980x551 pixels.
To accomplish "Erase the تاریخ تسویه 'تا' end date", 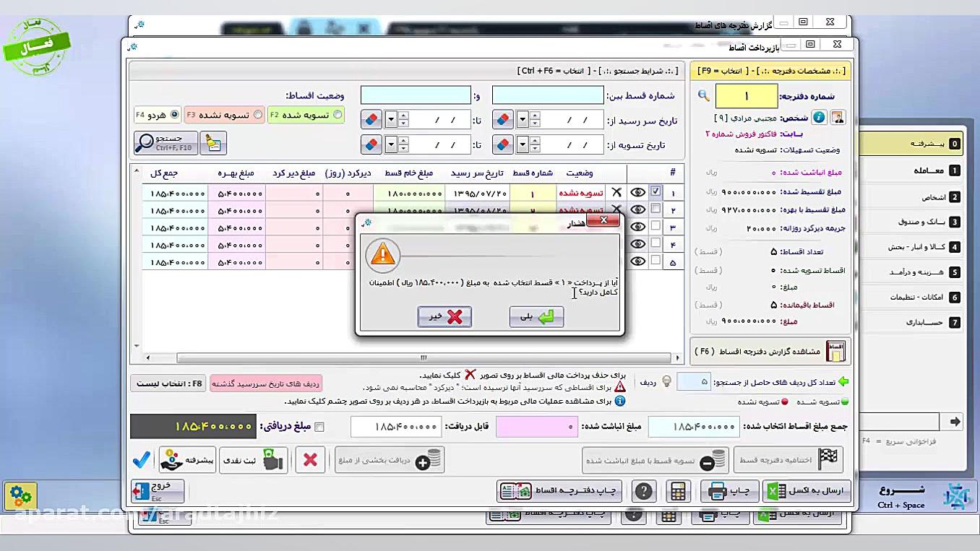I will coord(371,144).
